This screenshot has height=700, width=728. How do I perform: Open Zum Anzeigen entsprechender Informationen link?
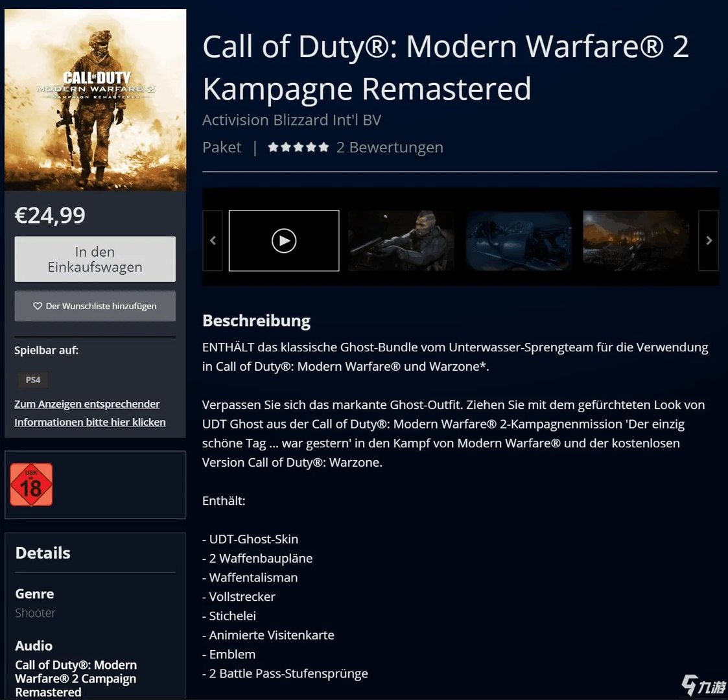click(x=89, y=413)
